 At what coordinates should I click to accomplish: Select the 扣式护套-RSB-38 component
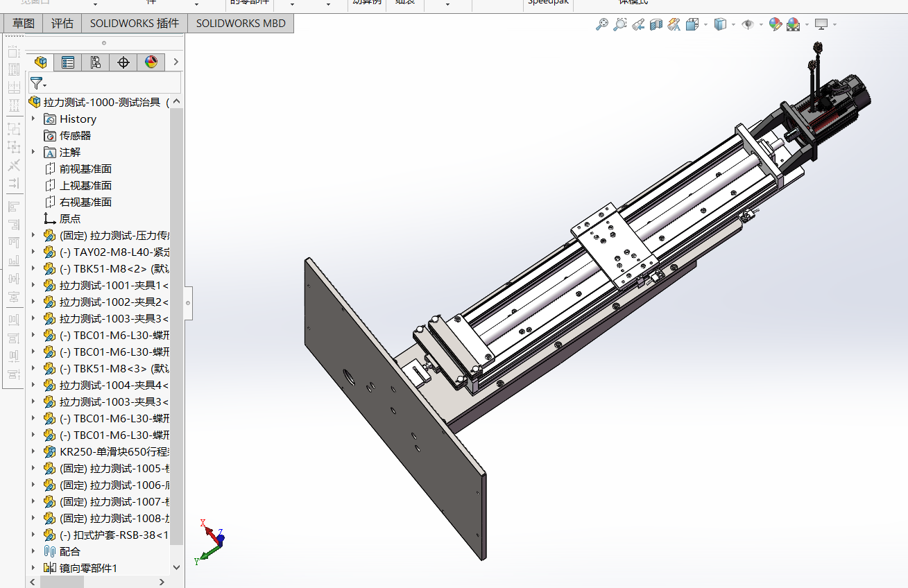[114, 535]
